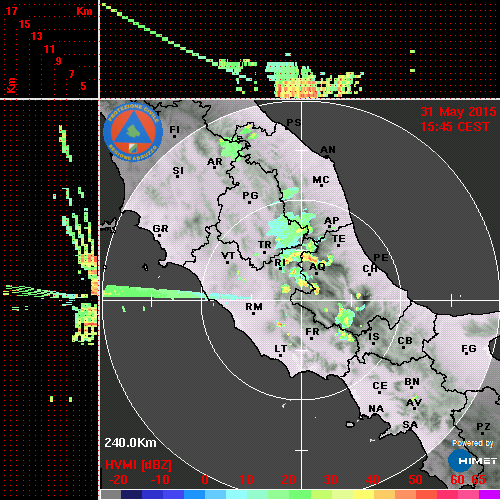Click the 240.0Km range label
Screen dimensions: 500x500
coord(130,443)
